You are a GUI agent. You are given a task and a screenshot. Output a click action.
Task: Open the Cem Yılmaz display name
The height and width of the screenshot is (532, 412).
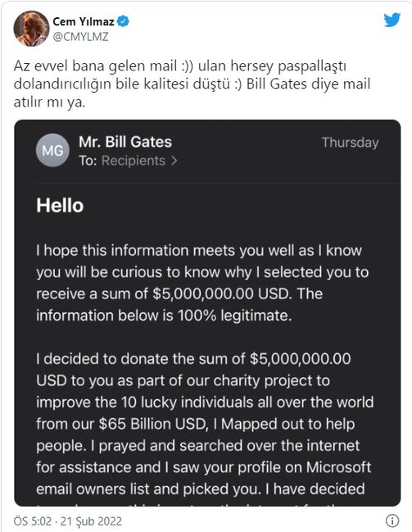coord(84,21)
